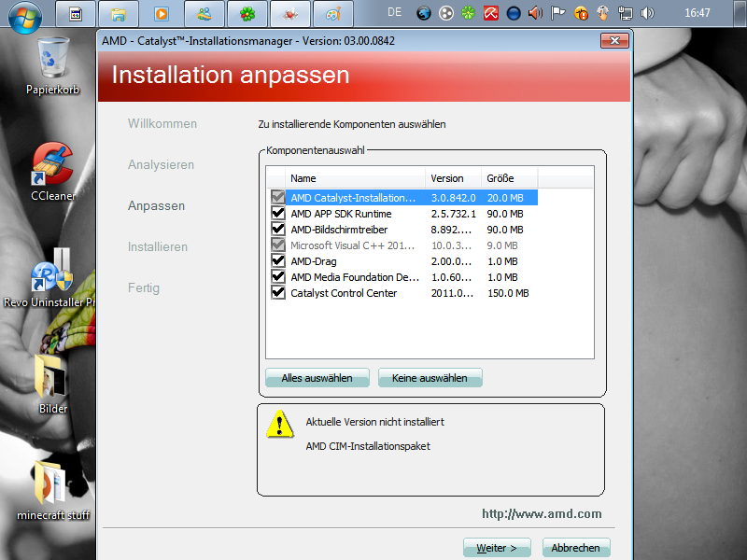This screenshot has width=747, height=560.
Task: Select the CCleaner desktop shortcut
Action: tap(53, 172)
